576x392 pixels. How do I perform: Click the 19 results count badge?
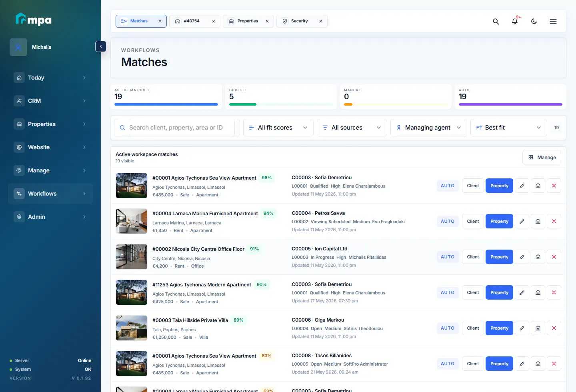556,128
